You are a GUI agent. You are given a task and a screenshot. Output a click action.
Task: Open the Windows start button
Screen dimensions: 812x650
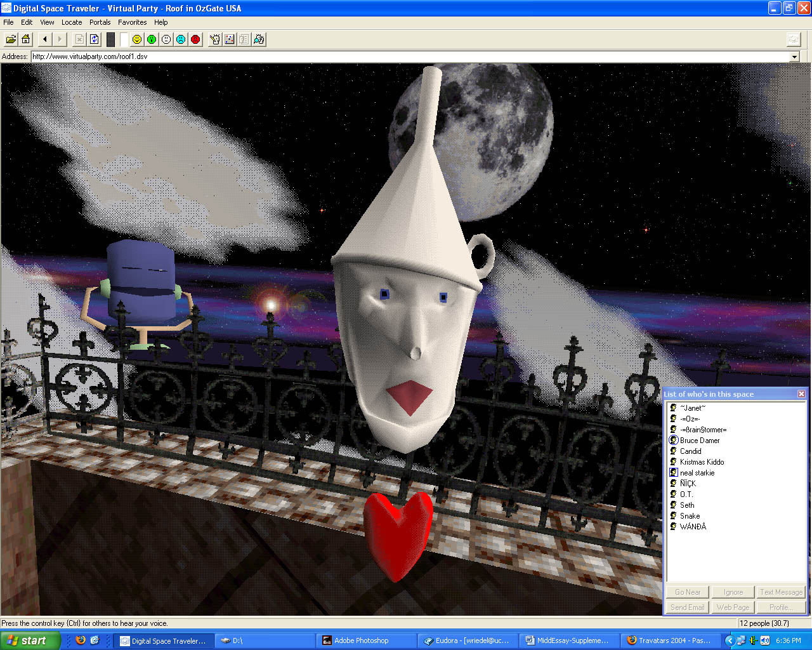(x=30, y=640)
